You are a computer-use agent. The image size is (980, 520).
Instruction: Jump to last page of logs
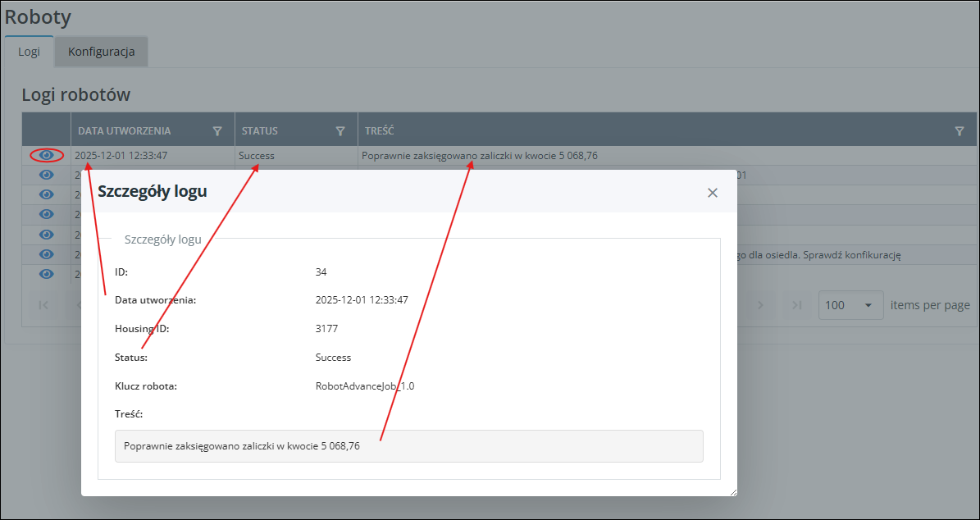795,305
